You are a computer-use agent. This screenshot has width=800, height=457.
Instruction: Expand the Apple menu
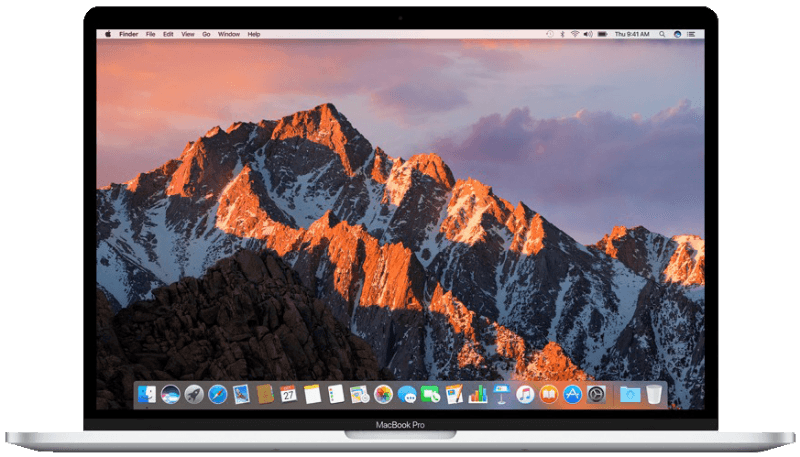(107, 34)
